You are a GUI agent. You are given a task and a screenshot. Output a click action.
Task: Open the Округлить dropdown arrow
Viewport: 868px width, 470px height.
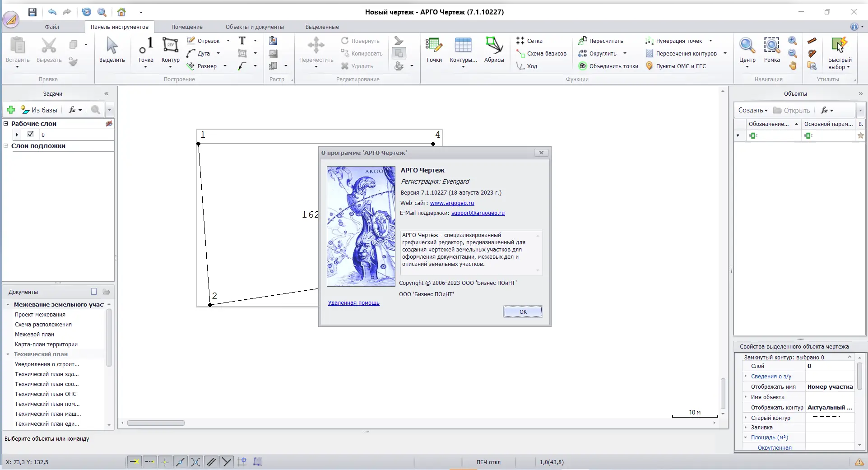click(x=625, y=53)
